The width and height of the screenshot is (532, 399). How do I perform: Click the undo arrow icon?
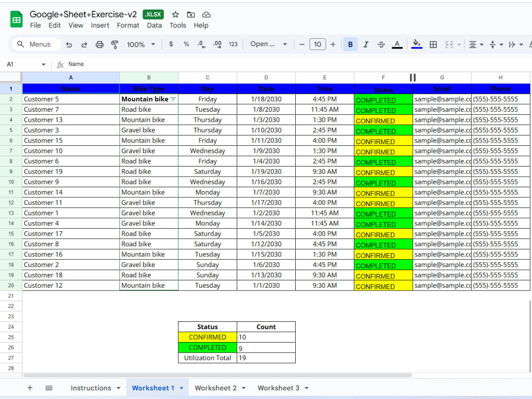[x=69, y=45]
